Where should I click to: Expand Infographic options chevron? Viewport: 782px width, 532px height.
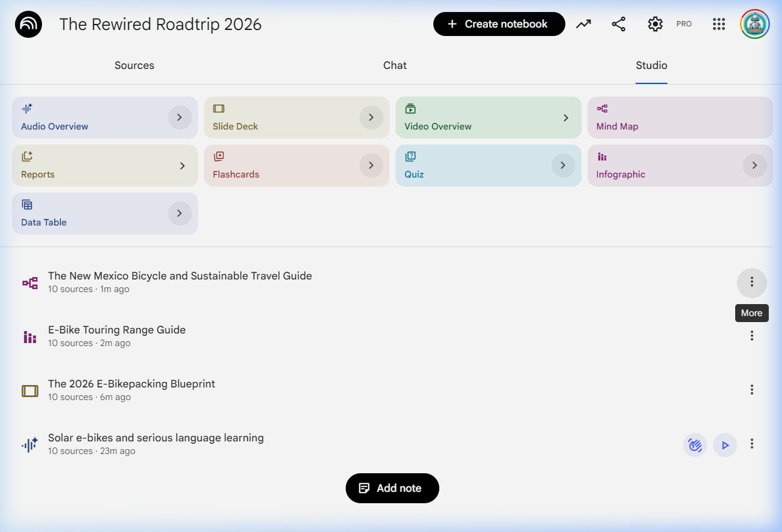pyautogui.click(x=754, y=166)
